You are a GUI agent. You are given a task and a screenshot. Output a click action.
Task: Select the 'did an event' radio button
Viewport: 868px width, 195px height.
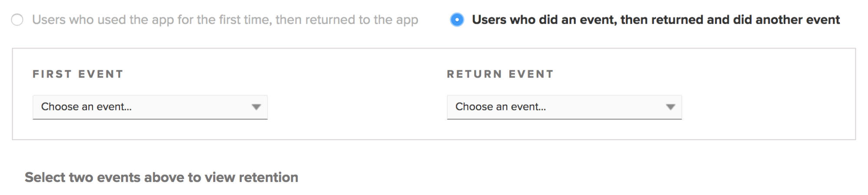[x=457, y=20]
